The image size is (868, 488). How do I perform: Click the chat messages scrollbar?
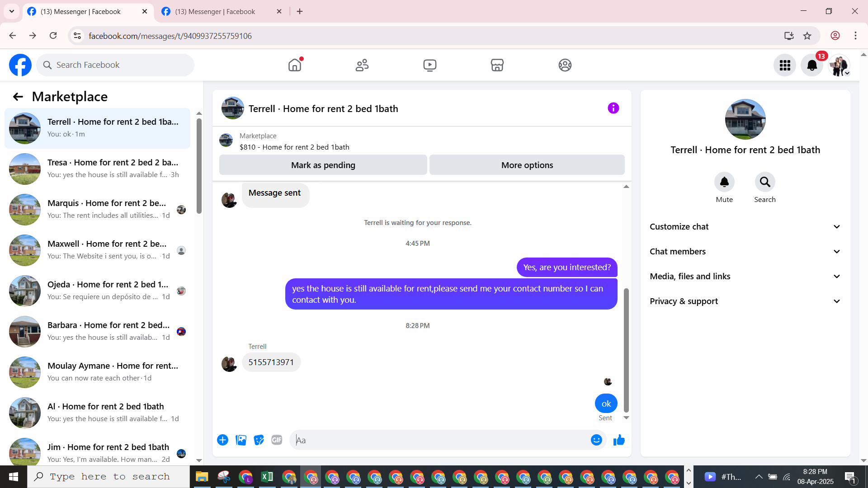pos(626,350)
